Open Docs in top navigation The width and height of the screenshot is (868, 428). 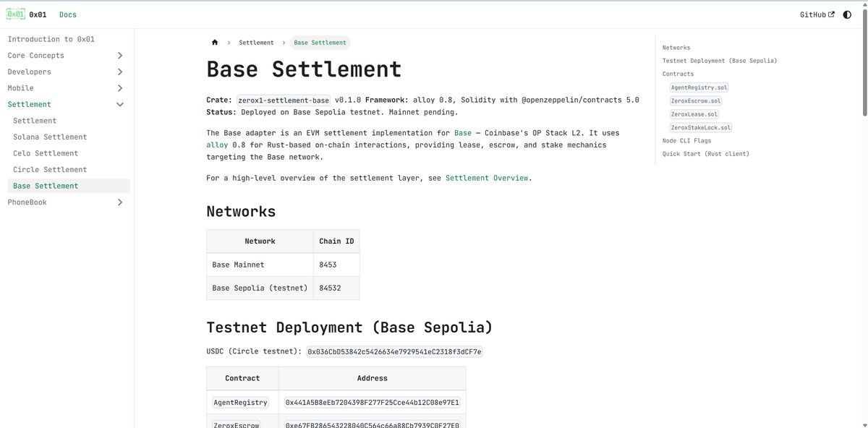(68, 14)
